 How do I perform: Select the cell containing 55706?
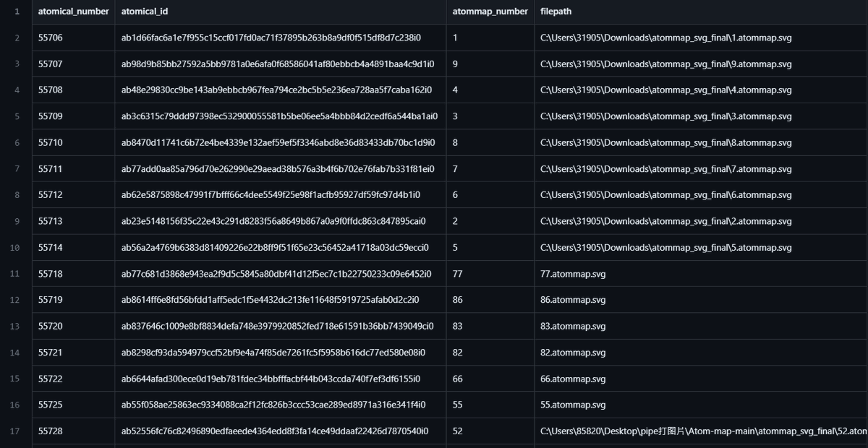73,38
